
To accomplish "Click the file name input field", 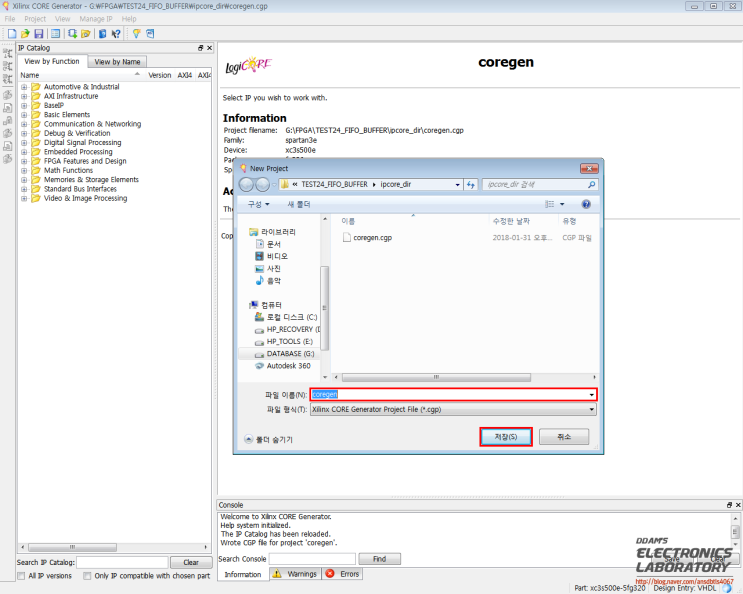I will coord(453,394).
